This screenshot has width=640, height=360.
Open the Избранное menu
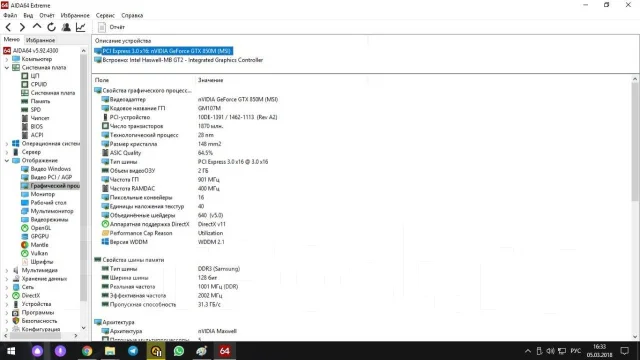(75, 16)
